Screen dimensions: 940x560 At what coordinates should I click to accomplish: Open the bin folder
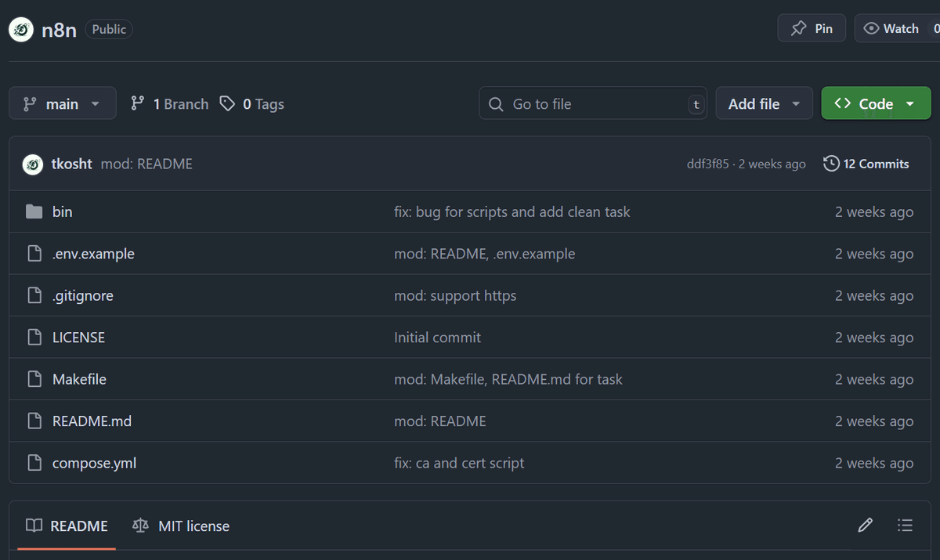click(x=63, y=211)
